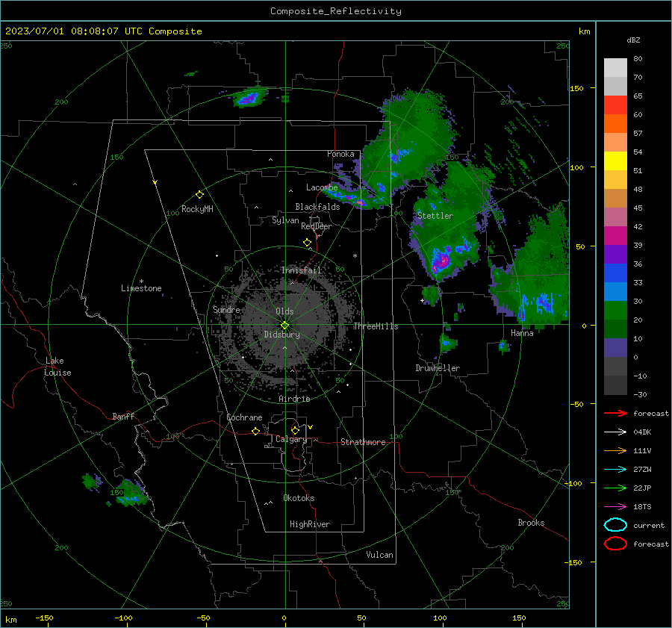Viewport: 672px width, 628px height.
Task: Click the Hanna label
Action: tap(522, 333)
